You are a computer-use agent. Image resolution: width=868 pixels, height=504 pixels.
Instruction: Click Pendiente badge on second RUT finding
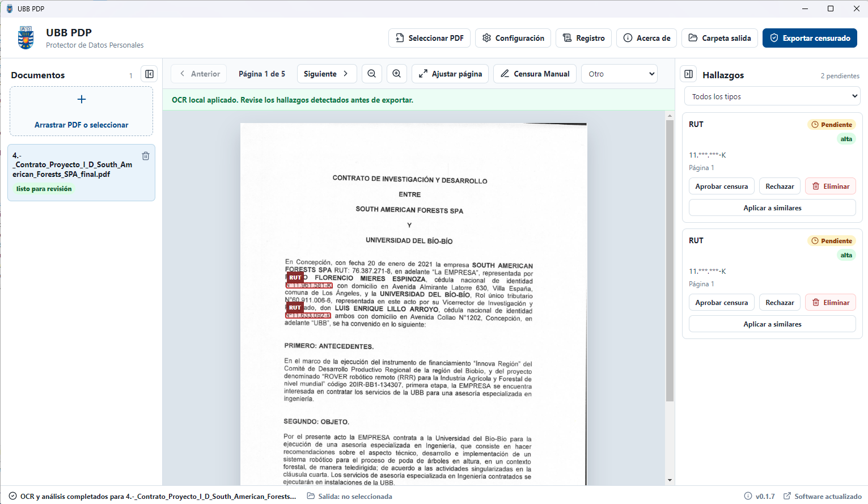(832, 241)
